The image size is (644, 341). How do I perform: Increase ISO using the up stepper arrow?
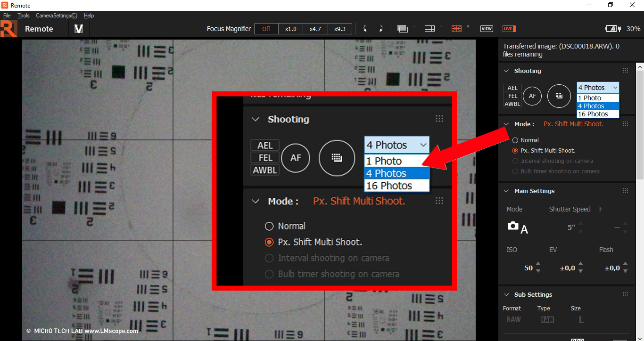pyautogui.click(x=537, y=264)
